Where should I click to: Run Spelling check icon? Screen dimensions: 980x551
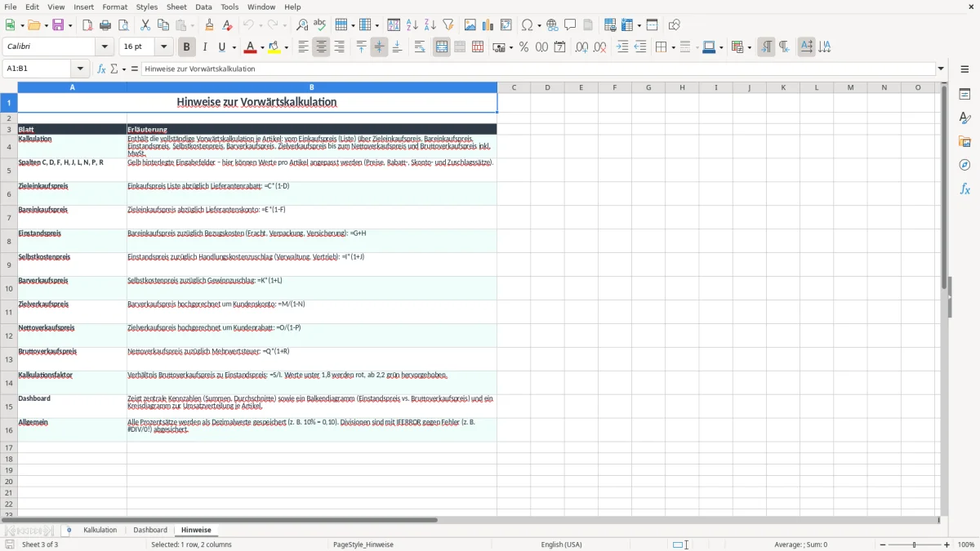point(319,25)
